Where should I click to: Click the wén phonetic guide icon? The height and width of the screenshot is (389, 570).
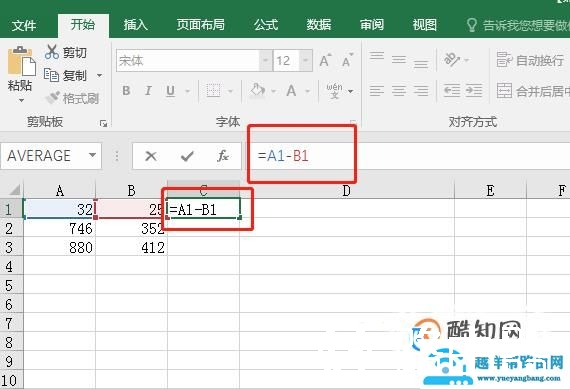point(334,91)
